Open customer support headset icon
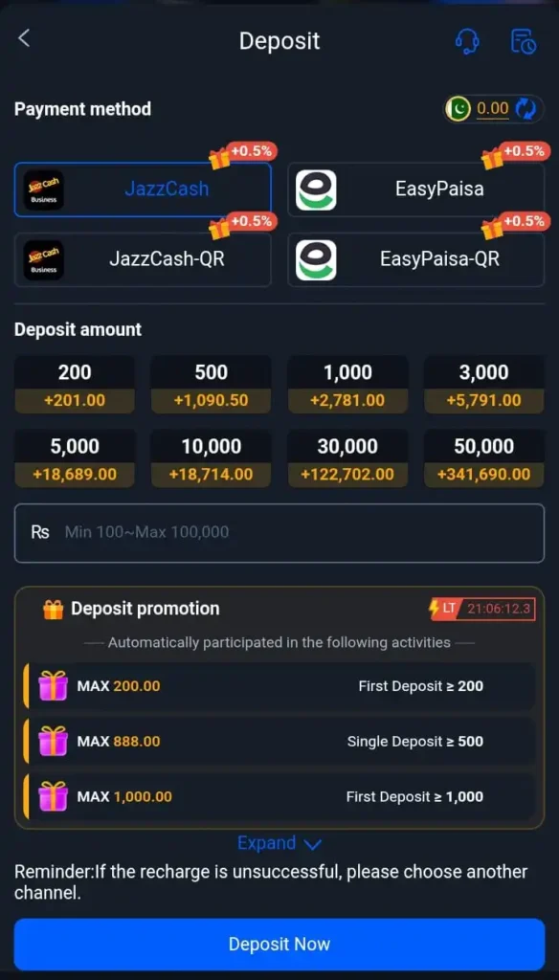The height and width of the screenshot is (980, 559). pyautogui.click(x=467, y=41)
